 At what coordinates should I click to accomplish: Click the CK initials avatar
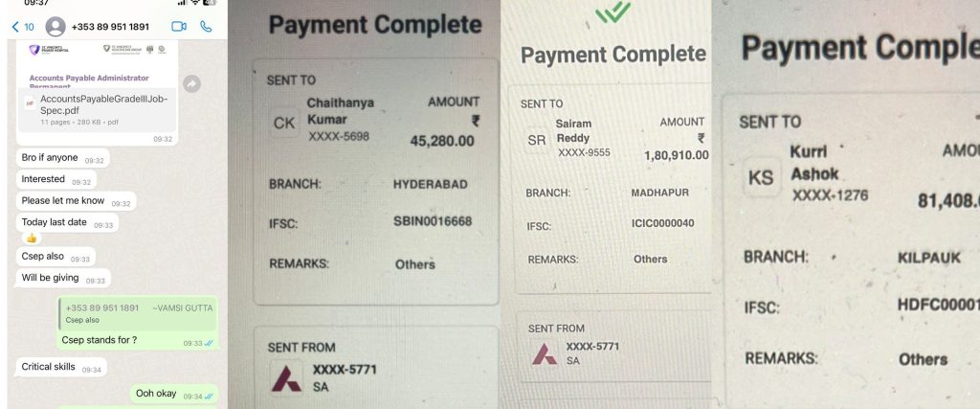(x=285, y=123)
